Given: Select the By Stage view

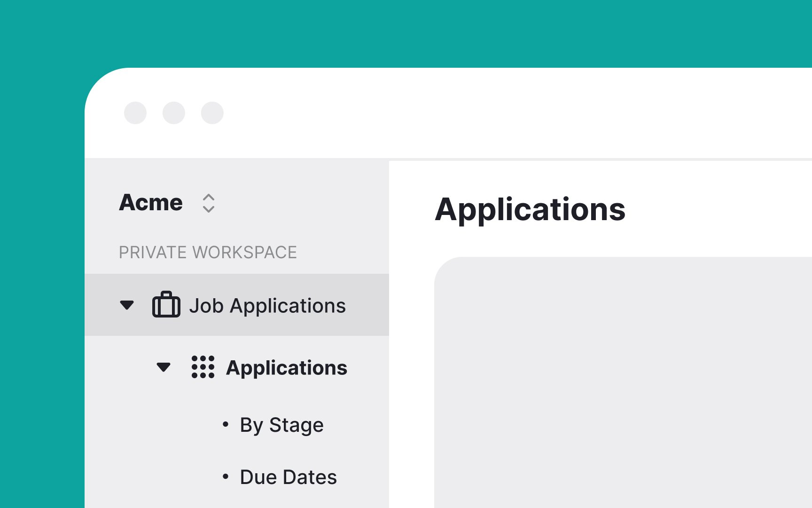Looking at the screenshot, I should click(281, 425).
